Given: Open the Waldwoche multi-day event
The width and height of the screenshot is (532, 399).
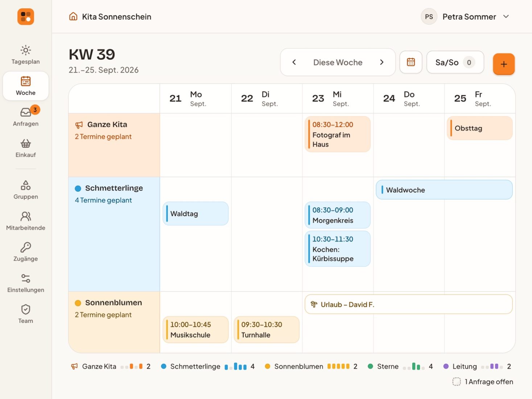Looking at the screenshot, I should pyautogui.click(x=444, y=190).
